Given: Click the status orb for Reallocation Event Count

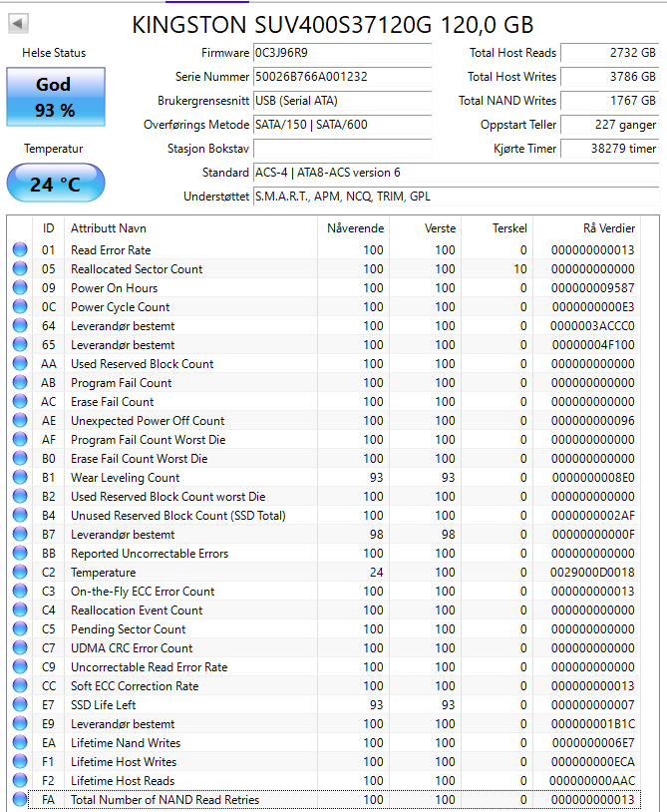Looking at the screenshot, I should [20, 610].
